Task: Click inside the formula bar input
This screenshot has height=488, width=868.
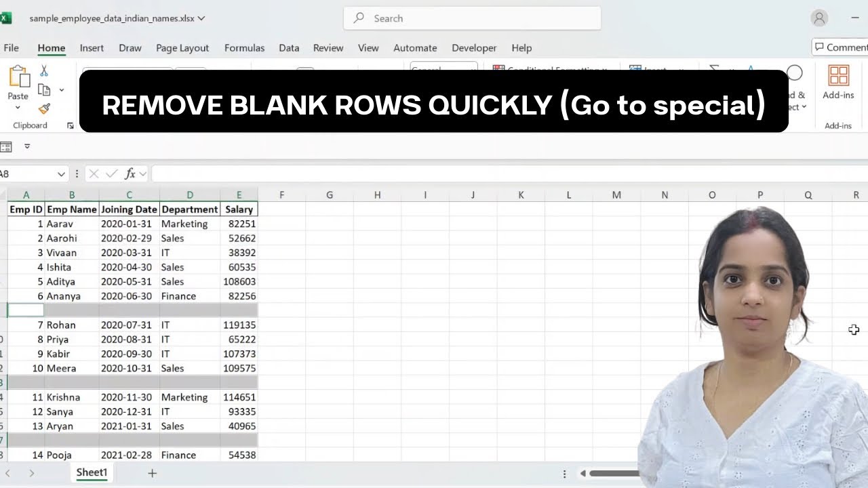Action: pyautogui.click(x=509, y=174)
